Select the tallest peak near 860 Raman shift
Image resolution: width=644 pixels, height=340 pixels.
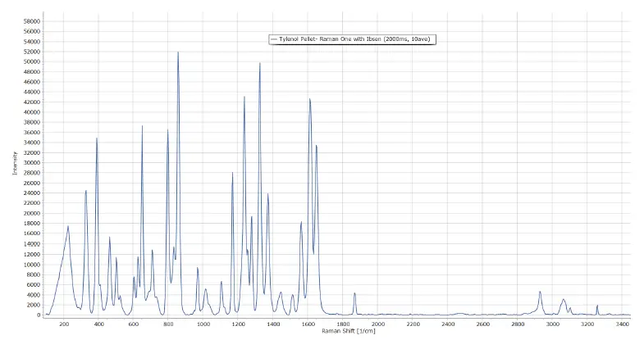tap(178, 52)
